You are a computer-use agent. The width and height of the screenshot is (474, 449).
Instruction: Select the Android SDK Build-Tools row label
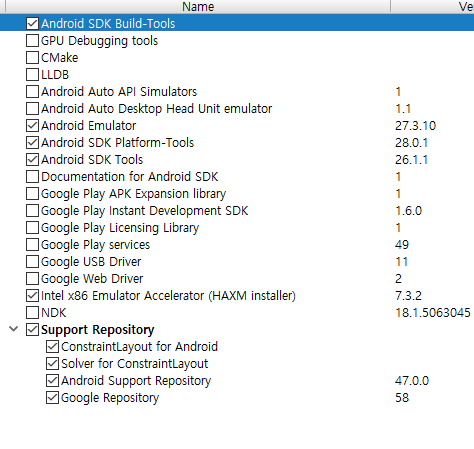pos(108,24)
